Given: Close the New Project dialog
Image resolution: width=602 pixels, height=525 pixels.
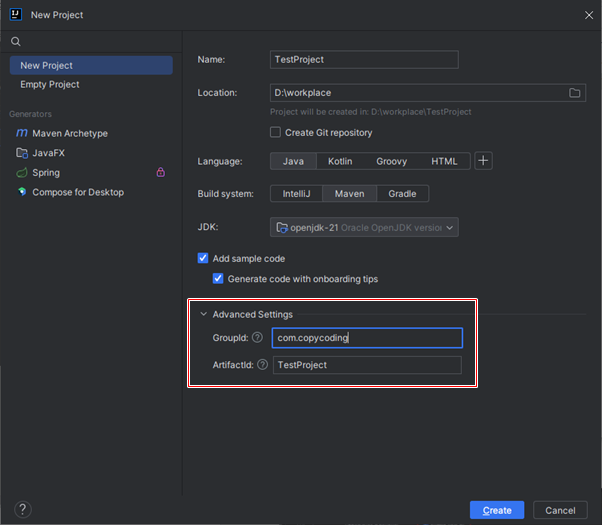Looking at the screenshot, I should tap(589, 15).
